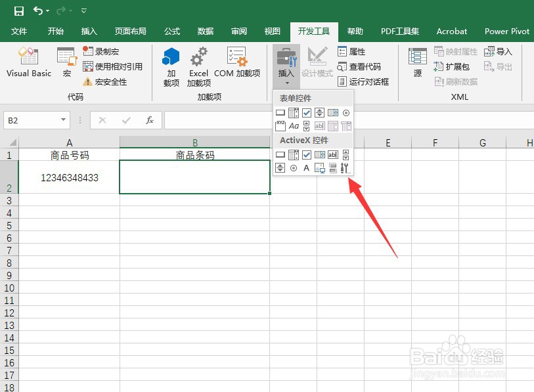Open Excel 加载项 gear icon

[x=199, y=56]
